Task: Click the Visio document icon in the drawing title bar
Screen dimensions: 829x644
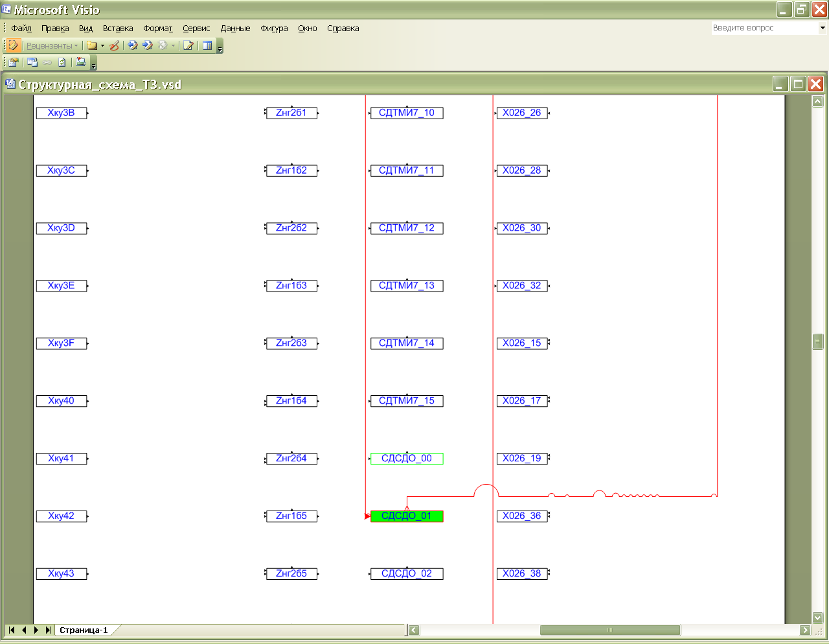Action: coord(10,84)
